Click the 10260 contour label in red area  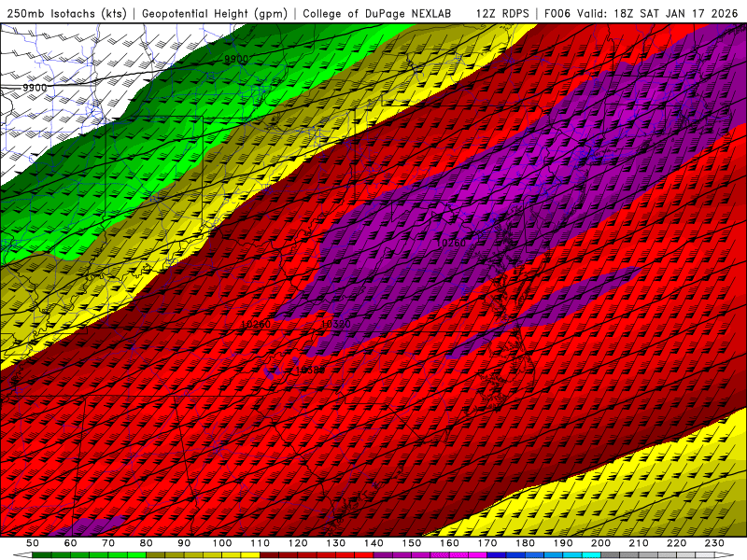tap(256, 324)
